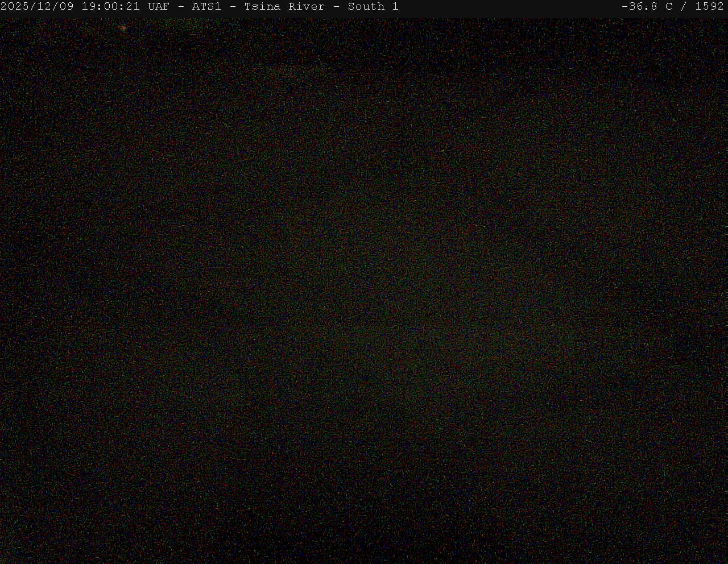Click the dash between UAF and ATS1
The width and height of the screenshot is (728, 564).
(x=181, y=7)
